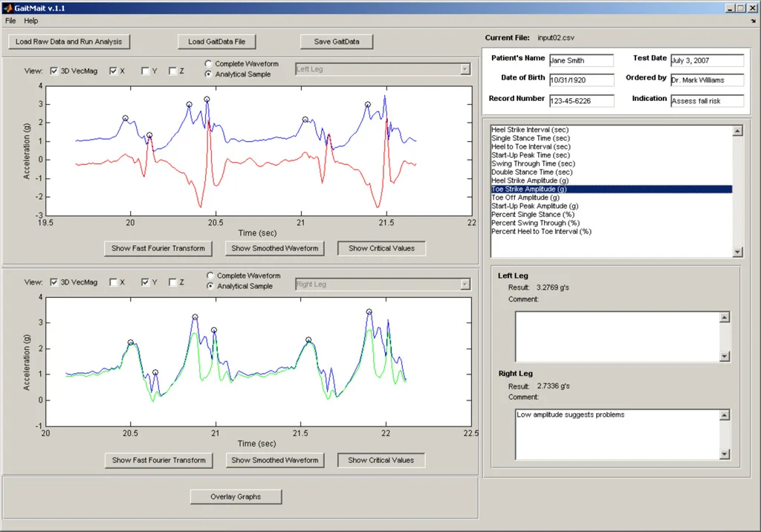This screenshot has height=532, width=761.
Task: Click the Right Leg comment box
Action: [618, 435]
